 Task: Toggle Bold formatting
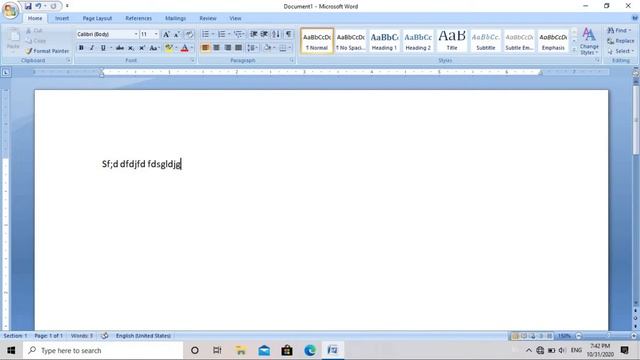tap(81, 48)
